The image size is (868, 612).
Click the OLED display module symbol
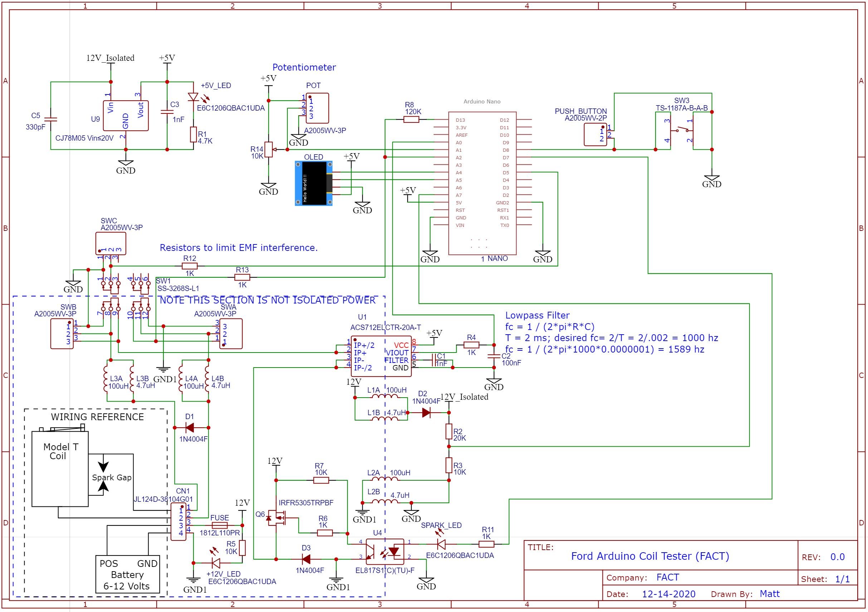(313, 184)
